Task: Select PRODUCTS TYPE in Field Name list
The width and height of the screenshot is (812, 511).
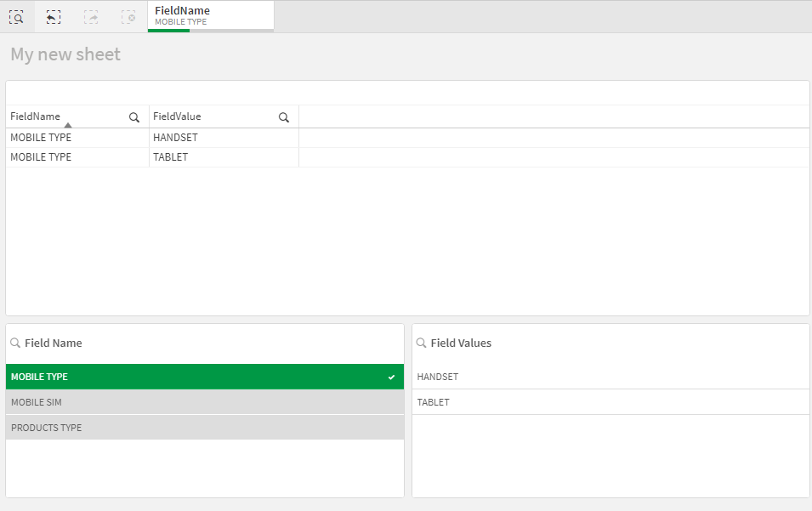Action: (204, 428)
